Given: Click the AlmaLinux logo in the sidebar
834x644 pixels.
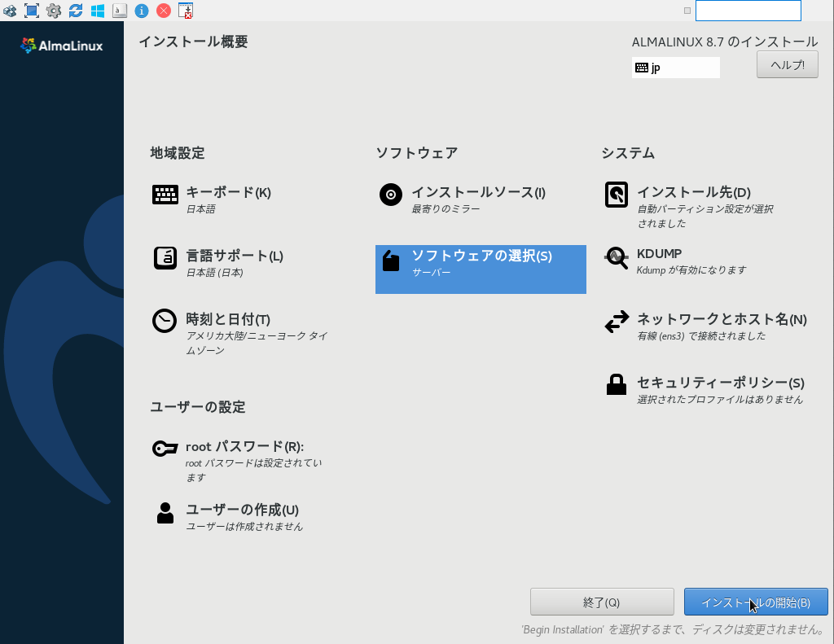Looking at the screenshot, I should tap(62, 46).
